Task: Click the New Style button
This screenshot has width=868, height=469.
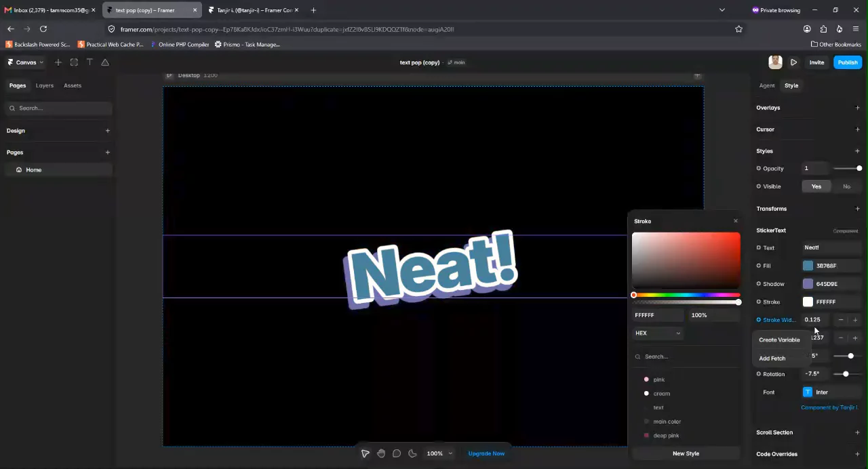Action: pyautogui.click(x=686, y=453)
